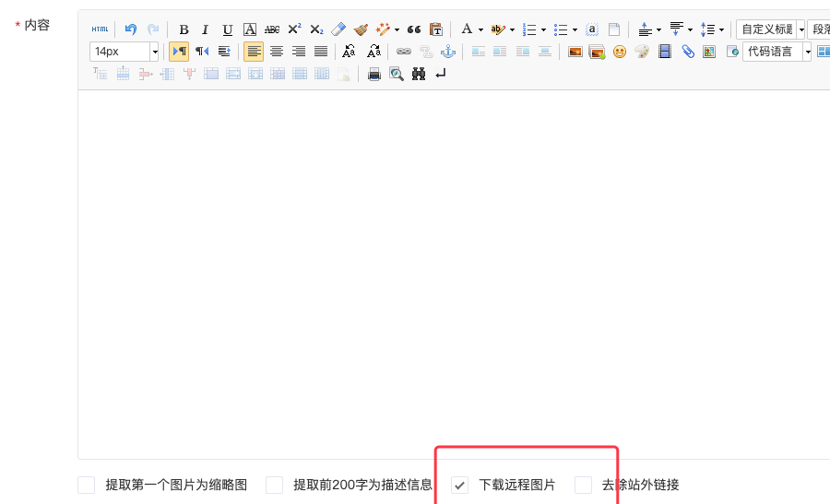Upload a single image

tap(575, 52)
